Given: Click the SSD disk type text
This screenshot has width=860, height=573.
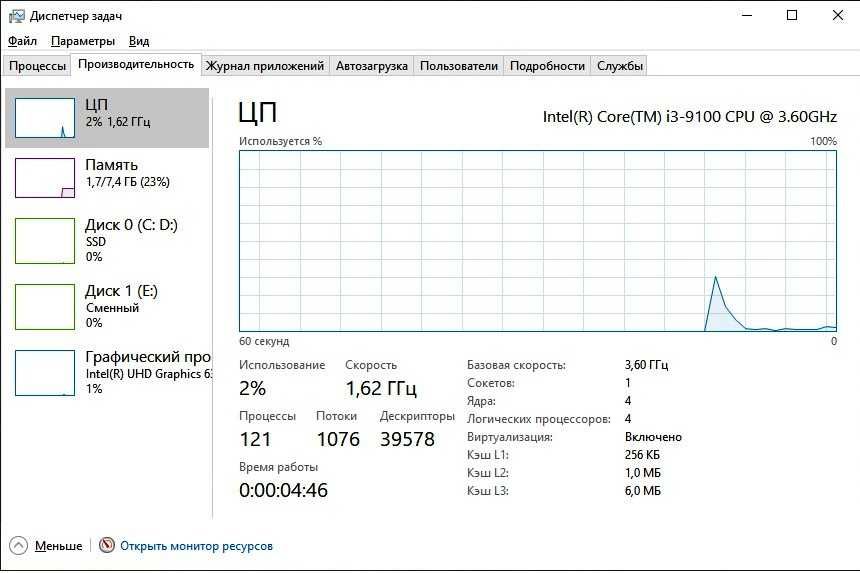Looking at the screenshot, I should [96, 242].
